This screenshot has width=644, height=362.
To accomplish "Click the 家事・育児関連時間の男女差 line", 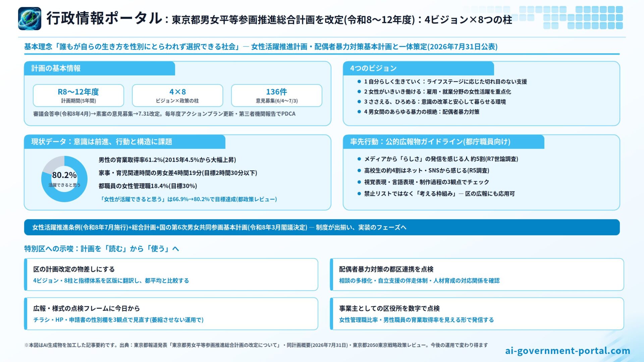I will [x=178, y=173].
